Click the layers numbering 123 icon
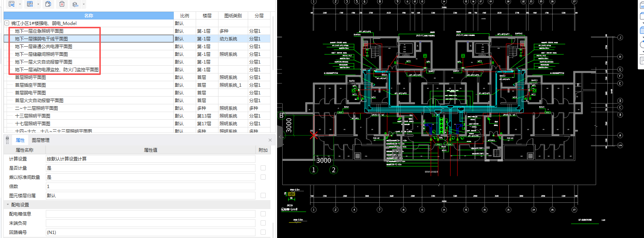644x238 pixels. (x=75, y=4)
